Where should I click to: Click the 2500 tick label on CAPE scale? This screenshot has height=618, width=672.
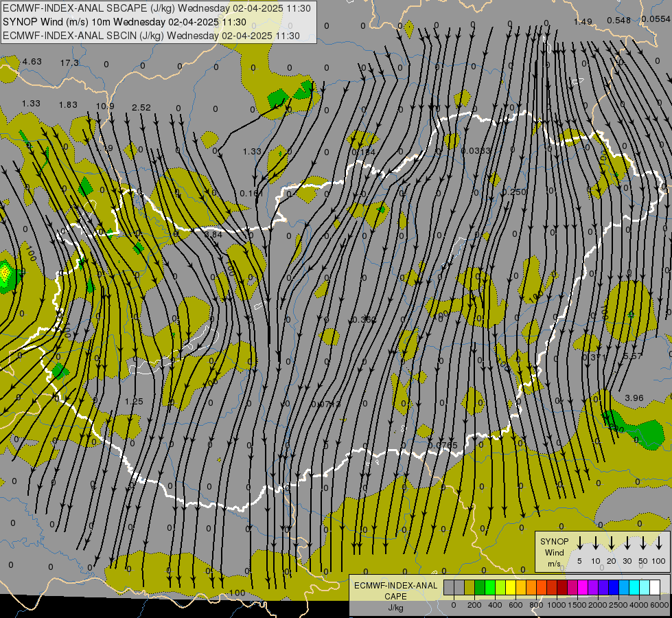point(618,605)
